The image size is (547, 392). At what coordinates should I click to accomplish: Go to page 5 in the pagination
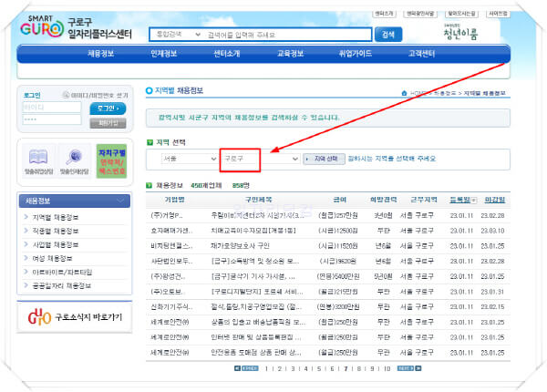pos(319,368)
